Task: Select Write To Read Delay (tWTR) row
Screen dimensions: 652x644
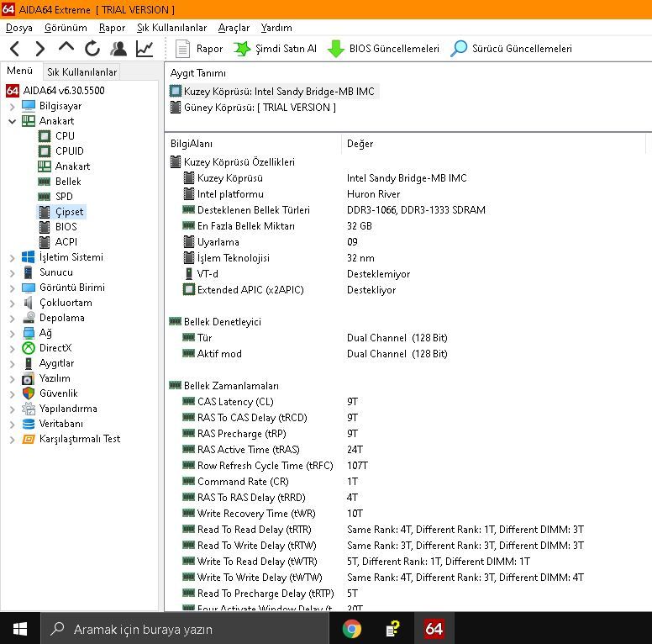Action: [407, 562]
